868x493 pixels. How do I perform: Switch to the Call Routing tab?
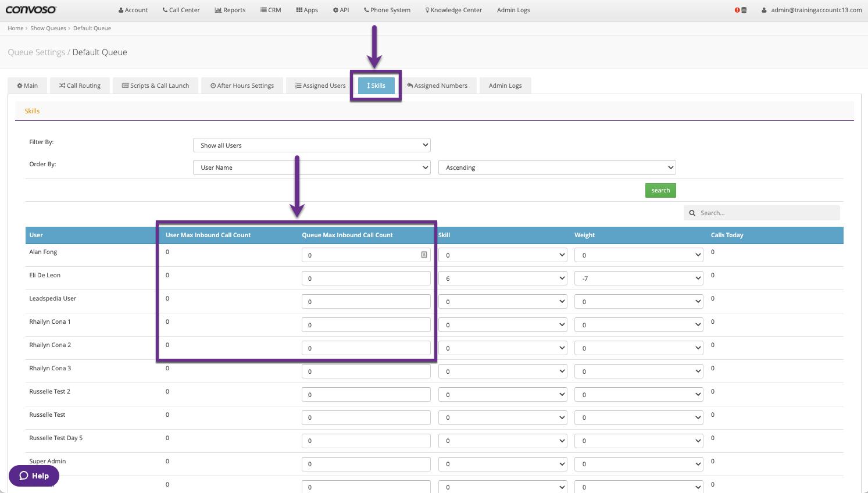point(80,85)
